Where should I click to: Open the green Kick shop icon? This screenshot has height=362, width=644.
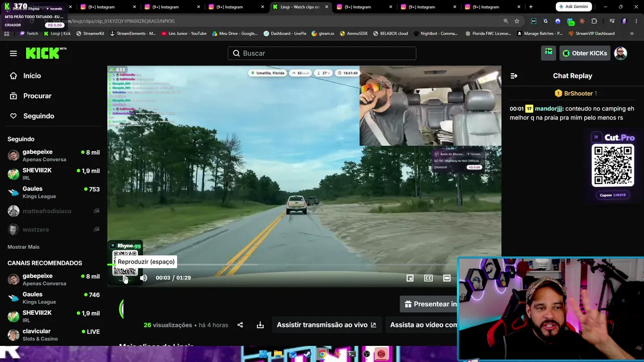click(x=548, y=53)
